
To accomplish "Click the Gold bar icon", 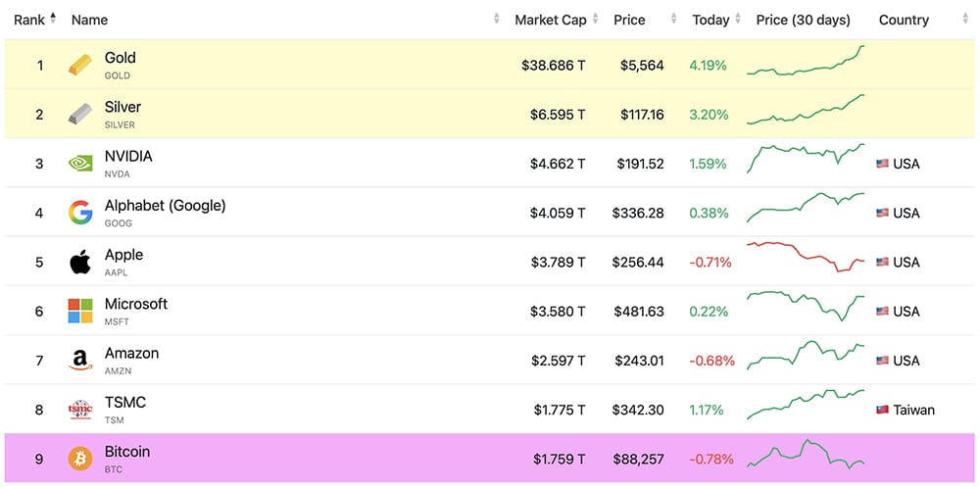I will (x=80, y=66).
